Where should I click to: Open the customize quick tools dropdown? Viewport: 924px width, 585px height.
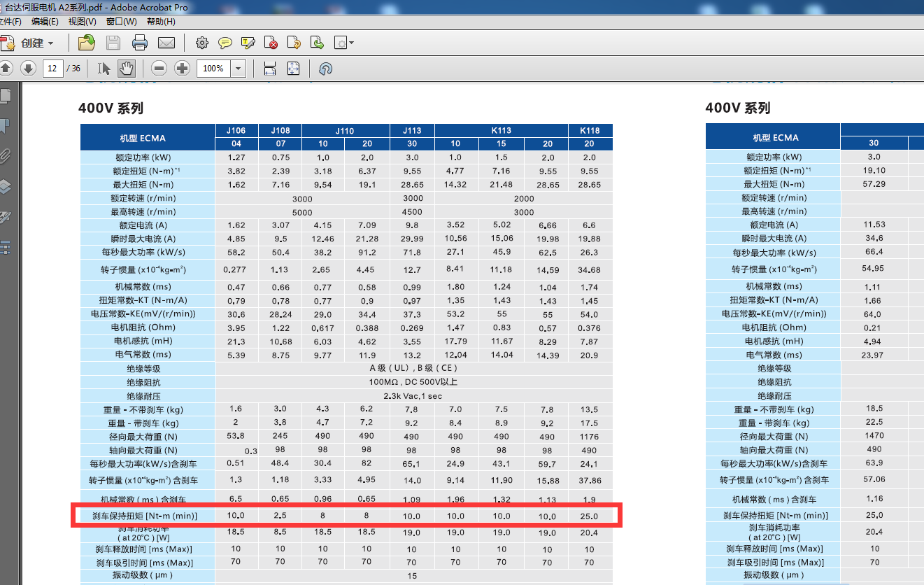pos(344,43)
